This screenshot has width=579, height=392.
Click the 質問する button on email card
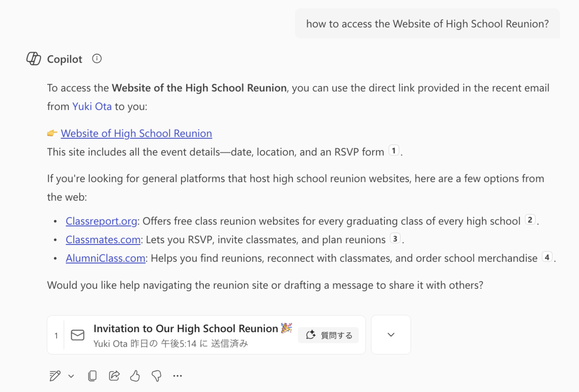coord(329,335)
